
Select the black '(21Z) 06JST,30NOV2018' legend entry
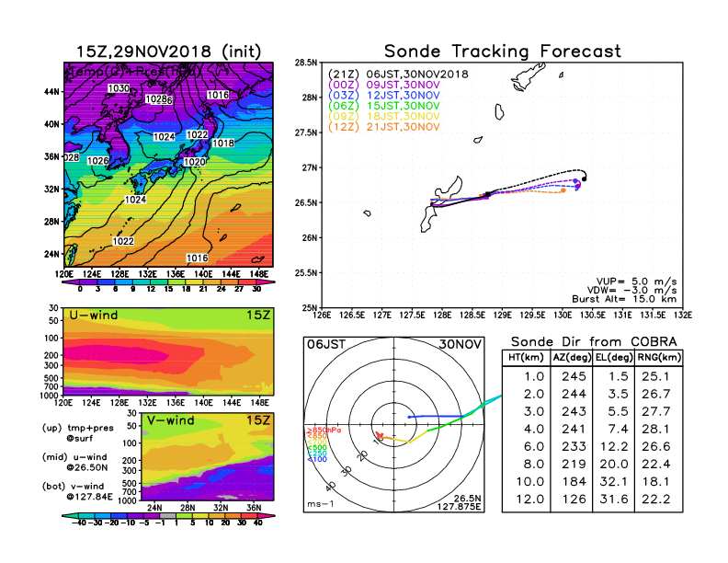398,75
